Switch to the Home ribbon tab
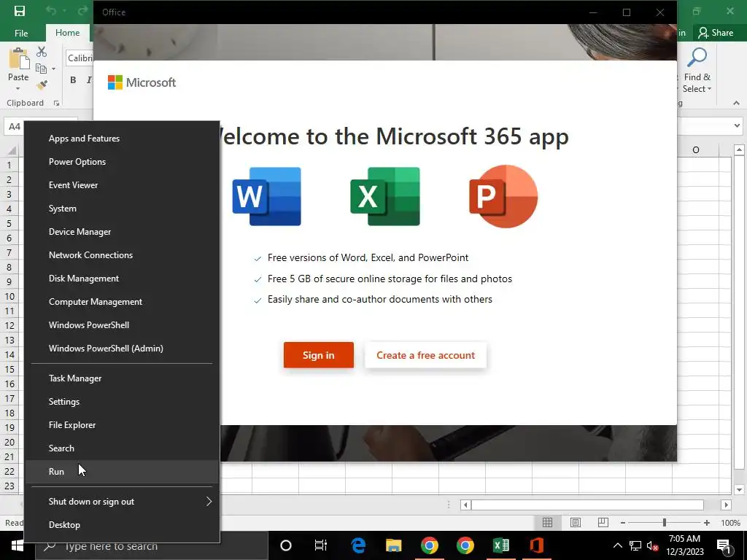Image resolution: width=747 pixels, height=560 pixels. [x=68, y=33]
